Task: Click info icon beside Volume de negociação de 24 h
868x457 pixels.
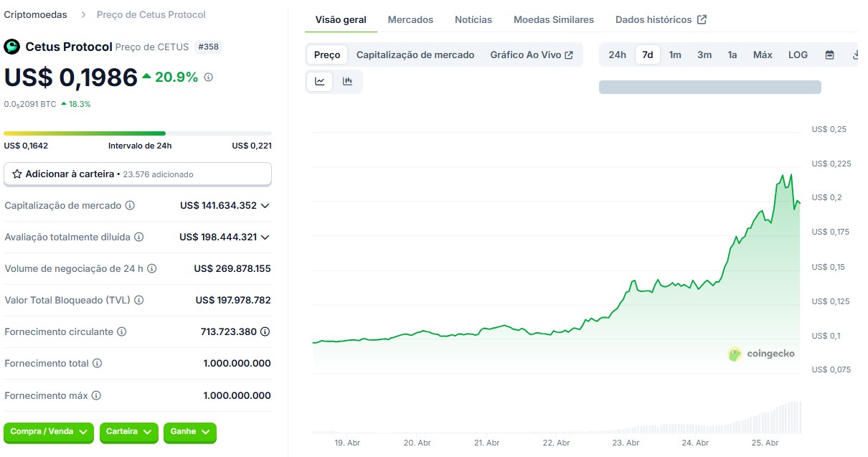Action: pyautogui.click(x=152, y=268)
